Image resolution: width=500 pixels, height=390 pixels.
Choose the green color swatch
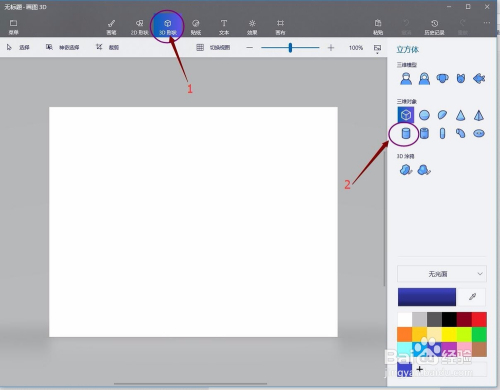[x=479, y=334]
